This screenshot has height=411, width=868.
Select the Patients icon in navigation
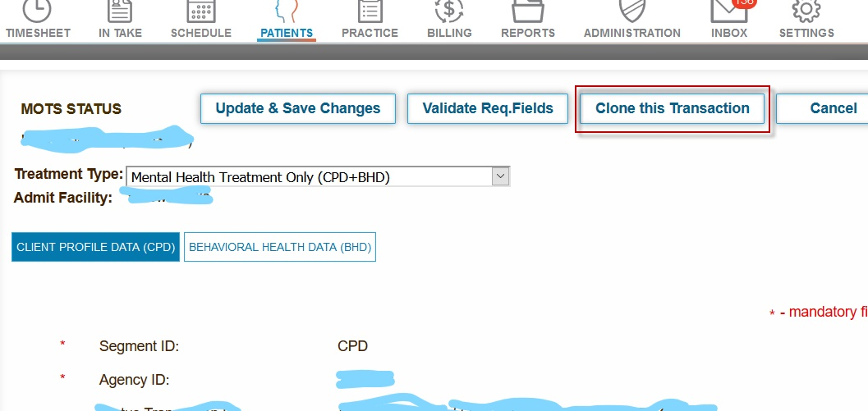click(286, 11)
